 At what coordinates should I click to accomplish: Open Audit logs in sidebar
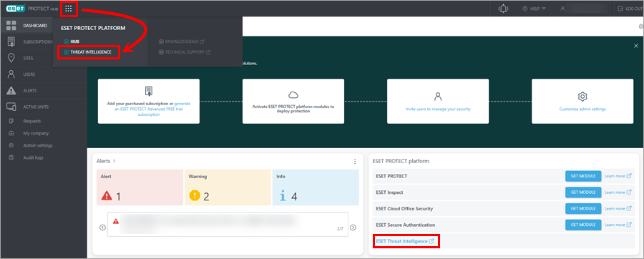(33, 157)
